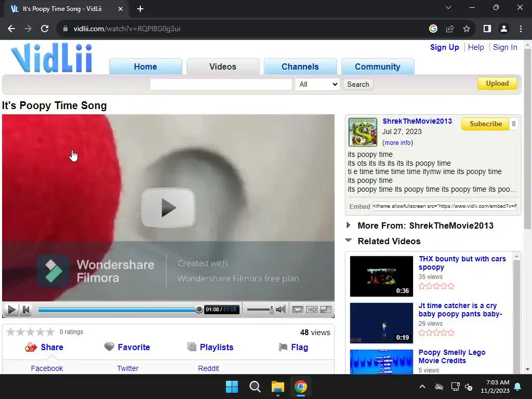Open the Home tab

click(145, 66)
